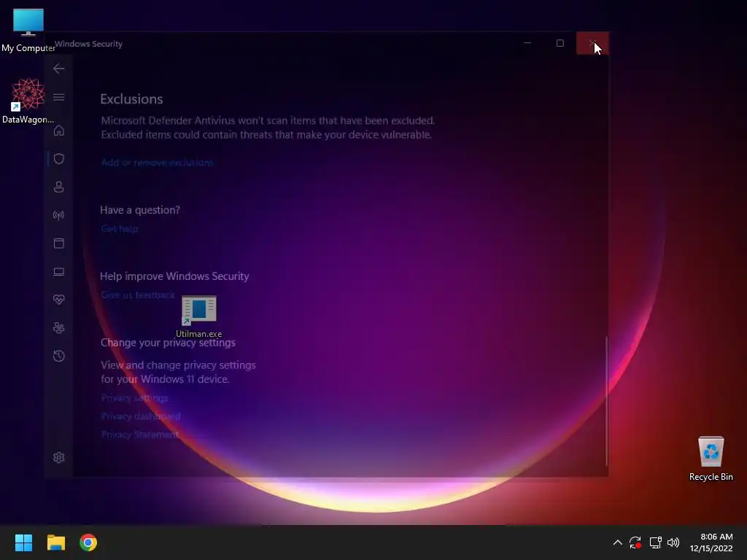Viewport: 747px width, 560px height.
Task: Open network status tray icon
Action: tap(655, 542)
